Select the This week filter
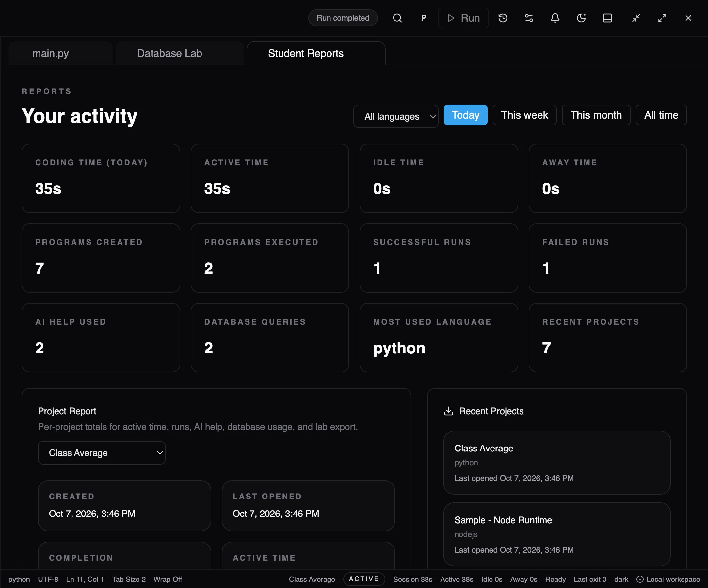 [524, 115]
